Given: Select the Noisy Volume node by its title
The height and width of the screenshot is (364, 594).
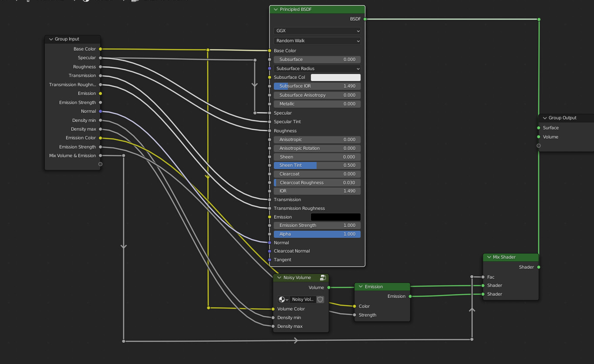Looking at the screenshot, I should tap(297, 277).
